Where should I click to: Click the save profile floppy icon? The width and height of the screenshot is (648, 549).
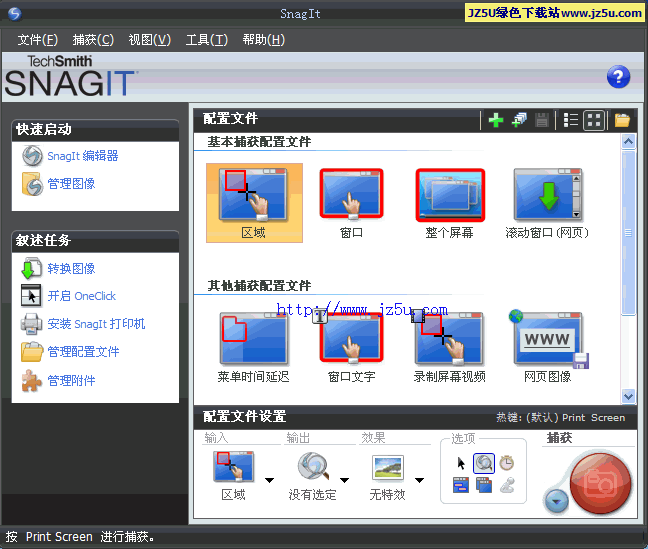click(541, 120)
